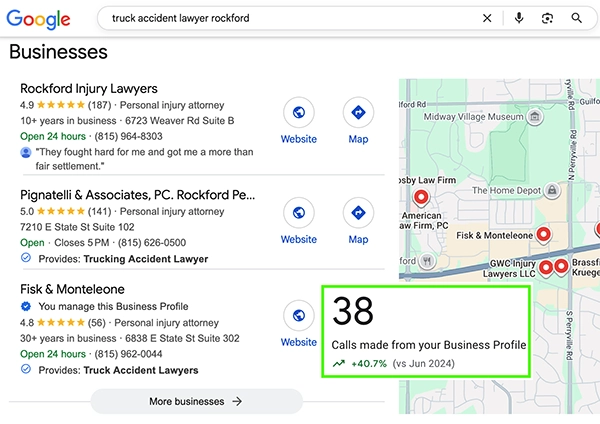Open map directions icon for Rockford Injury Lawyers
This screenshot has height=424, width=600.
[x=358, y=113]
